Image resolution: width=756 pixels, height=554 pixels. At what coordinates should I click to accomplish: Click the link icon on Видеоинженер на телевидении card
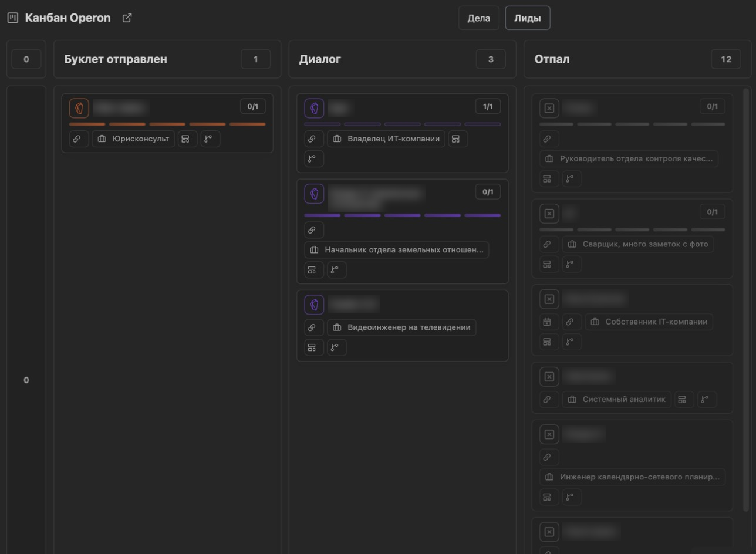coord(314,327)
